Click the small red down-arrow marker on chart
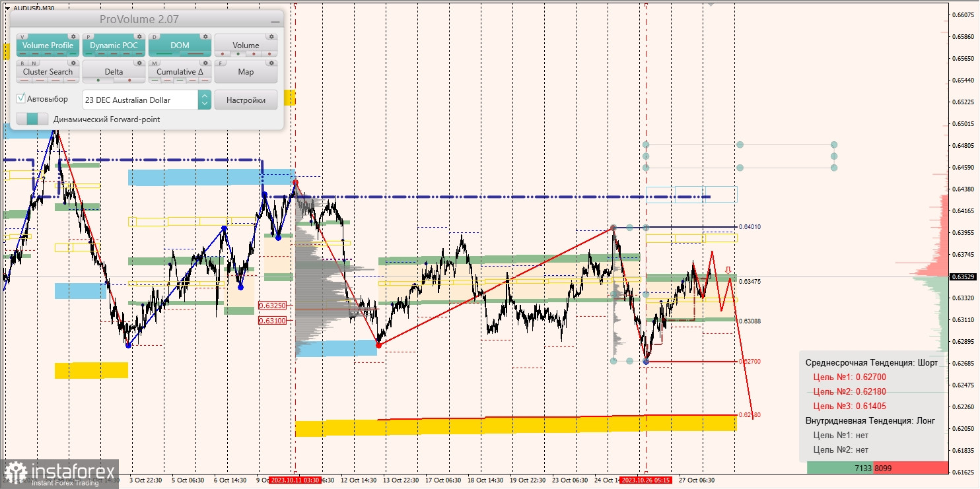This screenshot has width=980, height=489. [x=727, y=270]
